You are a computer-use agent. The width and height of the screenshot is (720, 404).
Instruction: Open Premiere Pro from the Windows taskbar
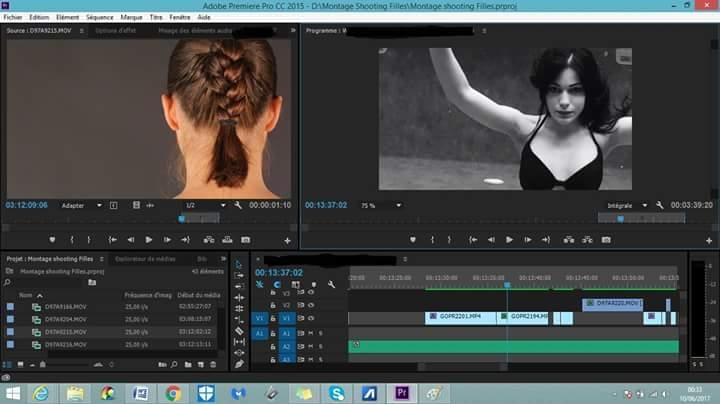(401, 393)
